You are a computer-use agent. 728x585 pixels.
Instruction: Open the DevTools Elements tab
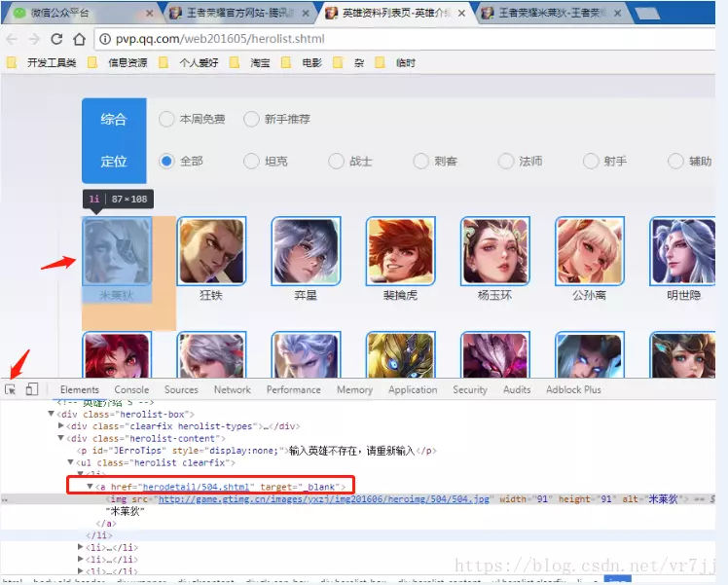80,389
